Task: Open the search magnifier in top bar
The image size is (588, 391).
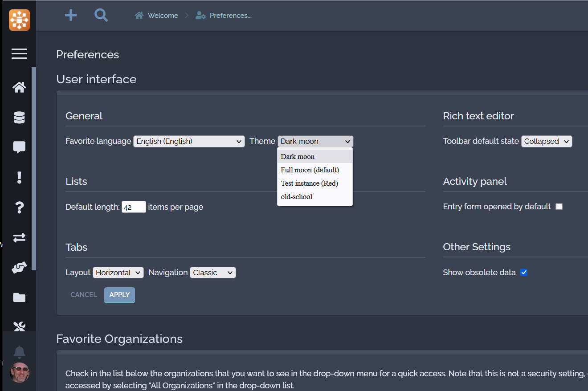Action: click(101, 16)
